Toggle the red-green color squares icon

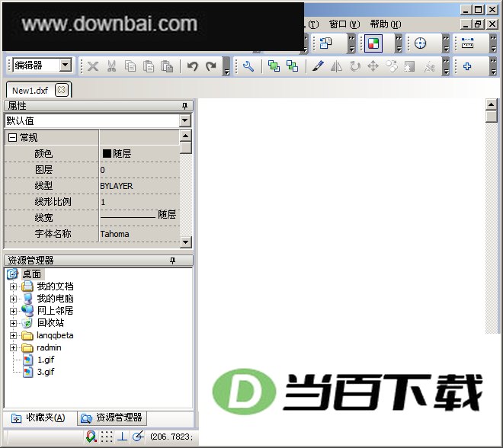point(373,43)
